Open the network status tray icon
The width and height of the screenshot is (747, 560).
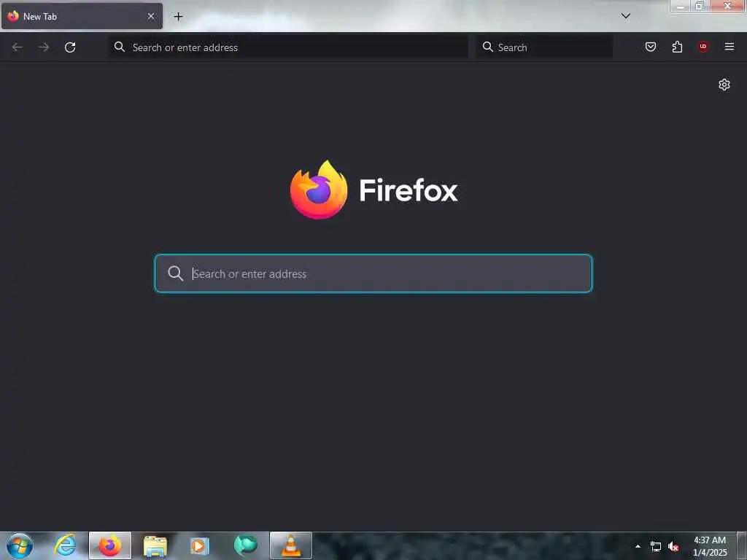click(656, 547)
